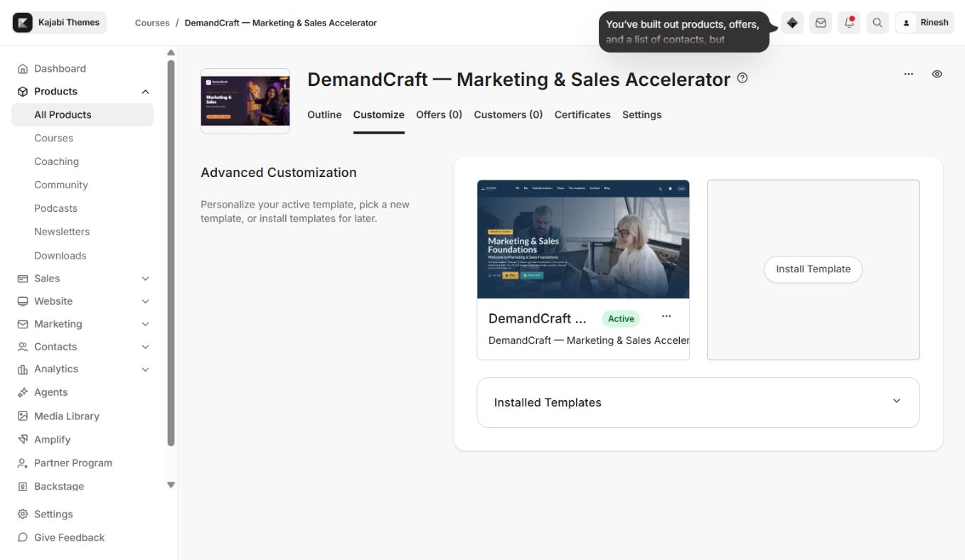Open the Dashboard home icon
The width and height of the screenshot is (965, 560).
click(x=23, y=69)
